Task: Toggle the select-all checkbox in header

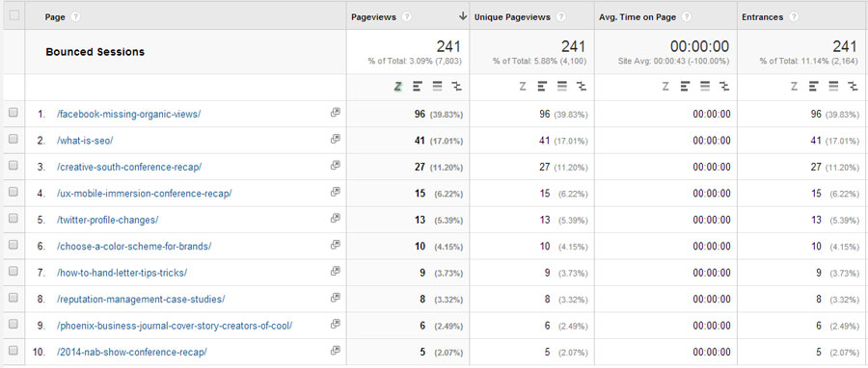Action: pyautogui.click(x=14, y=15)
